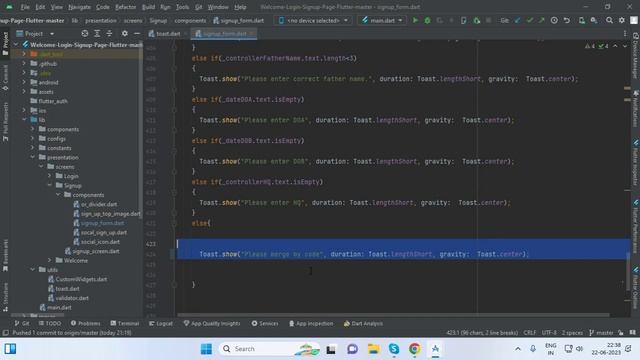Image resolution: width=640 pixels, height=360 pixels.
Task: Open the Flutter Outline side panel
Action: click(x=636, y=288)
